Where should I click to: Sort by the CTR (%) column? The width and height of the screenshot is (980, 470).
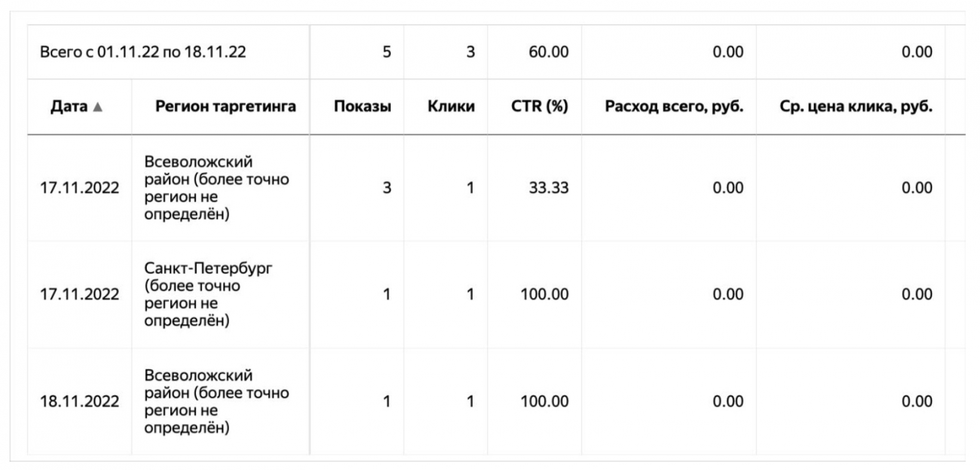[539, 106]
